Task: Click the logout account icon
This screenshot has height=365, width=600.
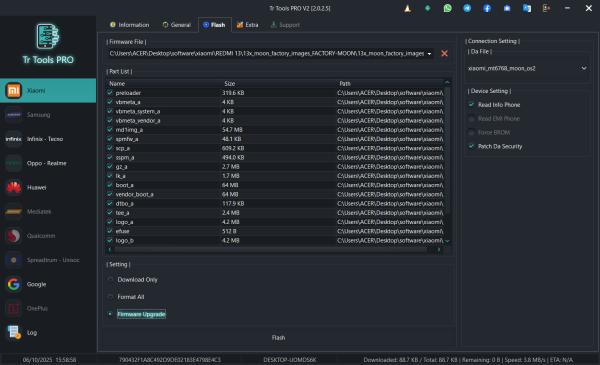Action: 546,8
